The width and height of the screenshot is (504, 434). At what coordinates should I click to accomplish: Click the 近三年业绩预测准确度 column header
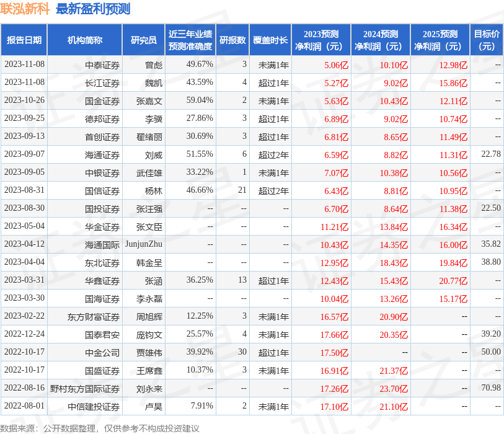(x=190, y=40)
